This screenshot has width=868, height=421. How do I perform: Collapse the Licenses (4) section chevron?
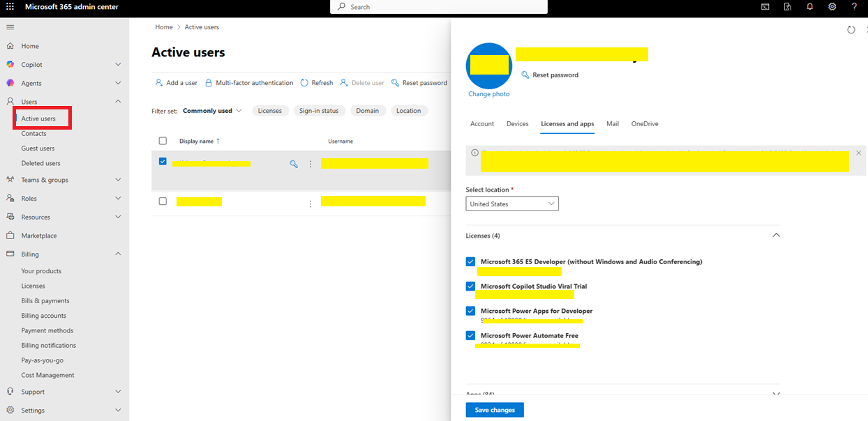tap(776, 236)
